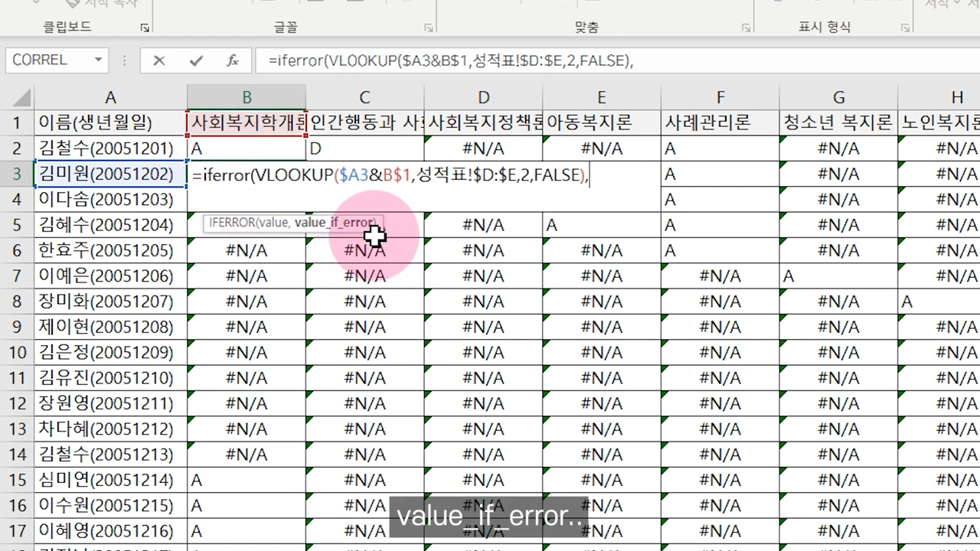
Task: Select column A header
Action: [111, 97]
